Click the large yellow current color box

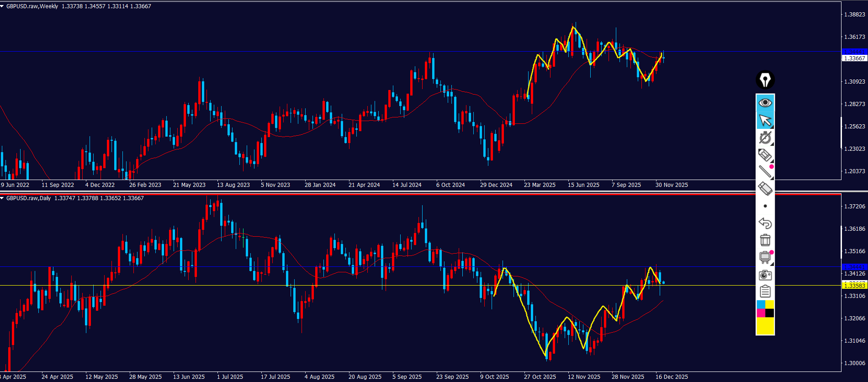click(765, 326)
